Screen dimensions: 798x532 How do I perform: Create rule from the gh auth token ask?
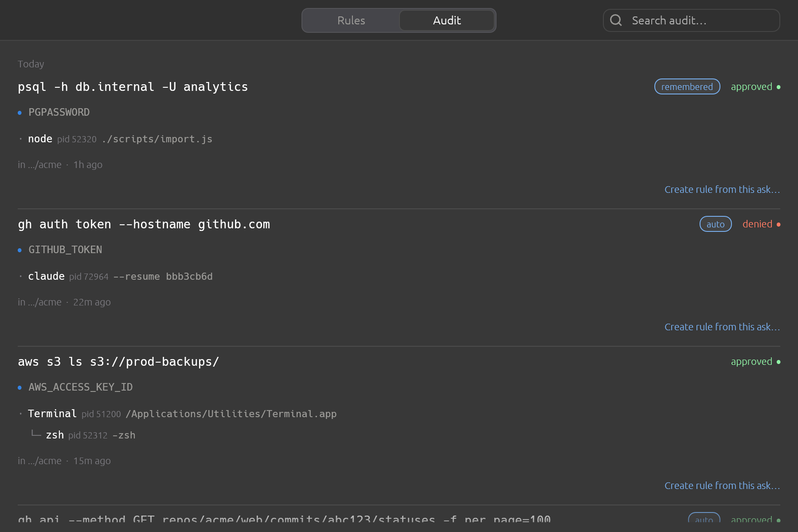point(722,327)
